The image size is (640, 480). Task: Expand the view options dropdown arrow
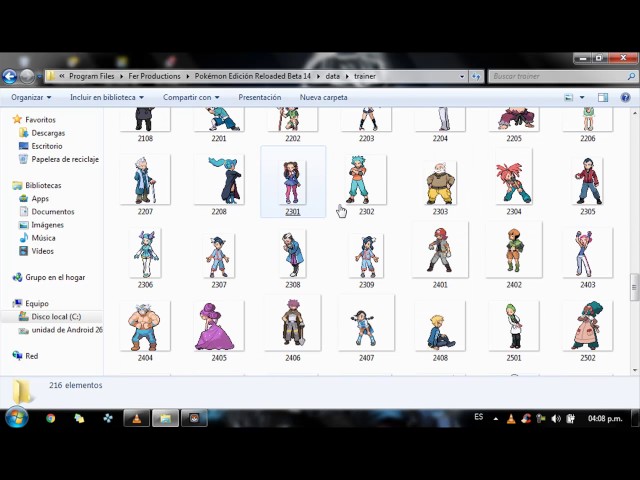582,98
